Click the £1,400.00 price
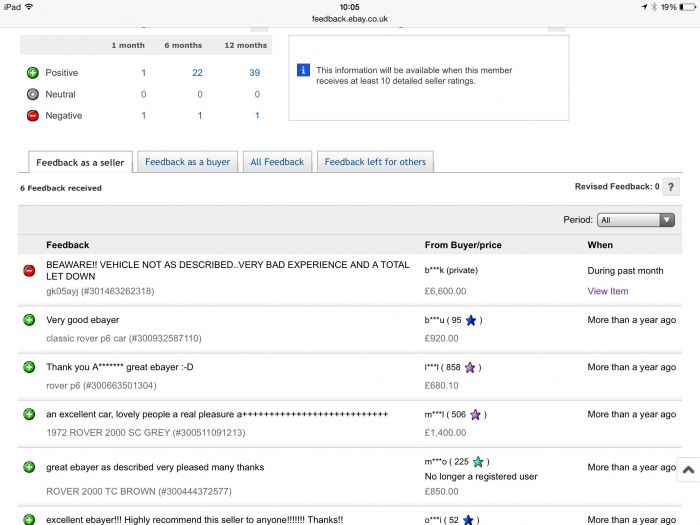Viewport: 700px width, 525px height. [x=445, y=433]
